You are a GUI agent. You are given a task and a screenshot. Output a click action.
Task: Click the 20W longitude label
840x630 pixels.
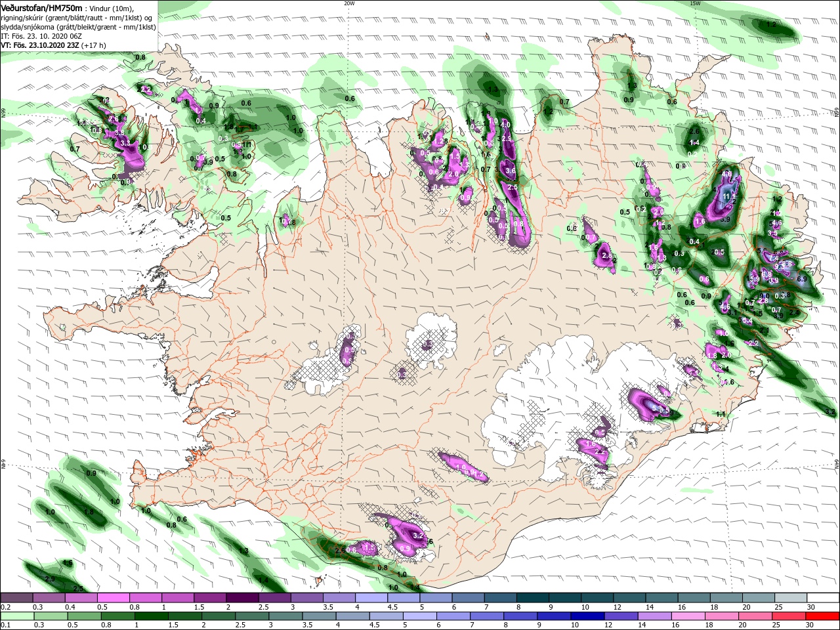[349, 3]
